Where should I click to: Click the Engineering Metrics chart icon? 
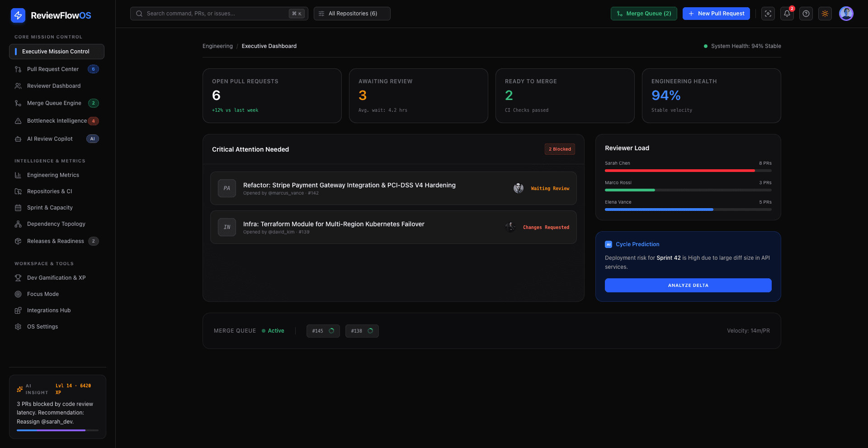coord(18,175)
